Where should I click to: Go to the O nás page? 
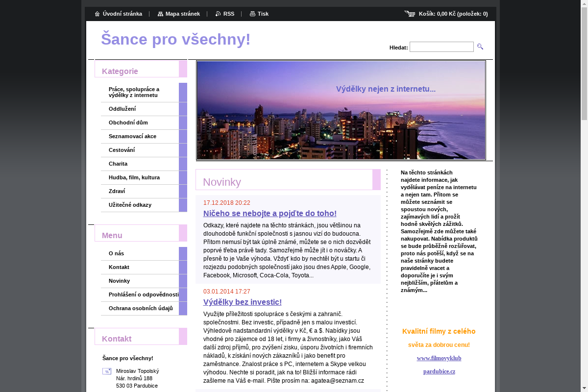[x=116, y=253]
